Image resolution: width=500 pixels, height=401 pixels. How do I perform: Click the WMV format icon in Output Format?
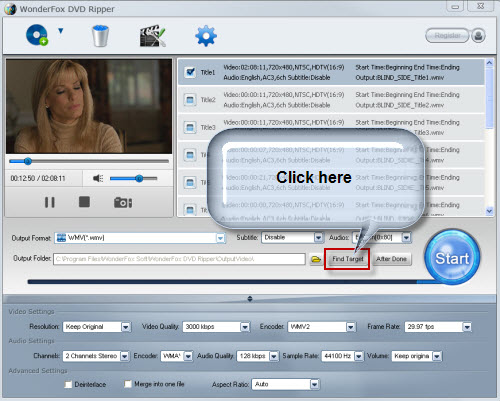click(61, 238)
